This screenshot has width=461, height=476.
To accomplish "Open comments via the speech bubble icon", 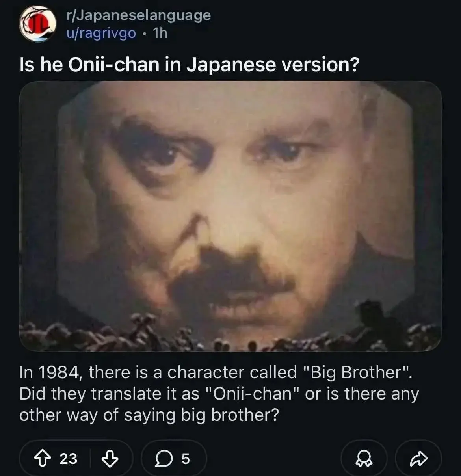I will pos(163,459).
